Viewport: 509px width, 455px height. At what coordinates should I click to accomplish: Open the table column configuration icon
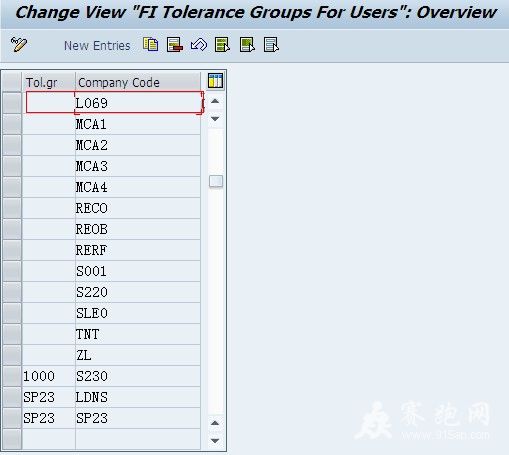coord(215,81)
